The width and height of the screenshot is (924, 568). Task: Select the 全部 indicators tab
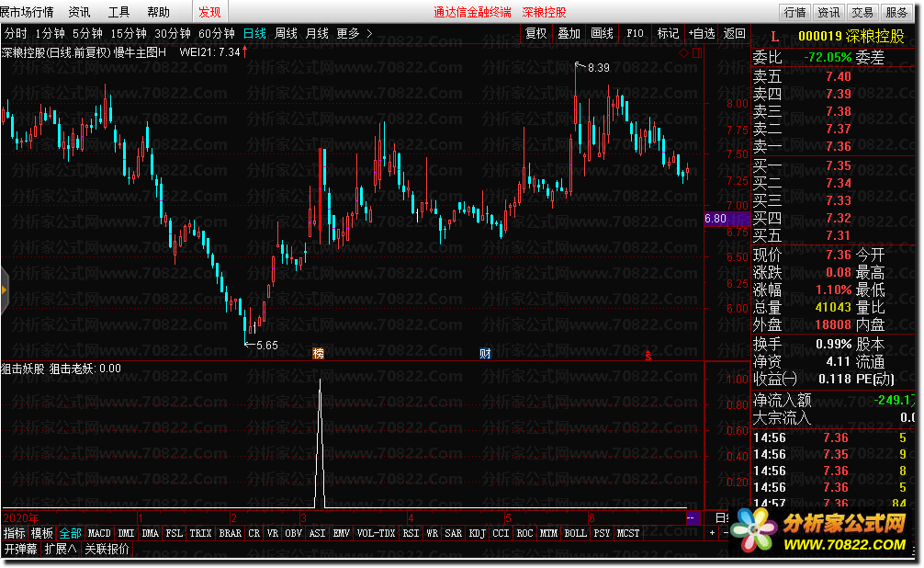click(70, 533)
